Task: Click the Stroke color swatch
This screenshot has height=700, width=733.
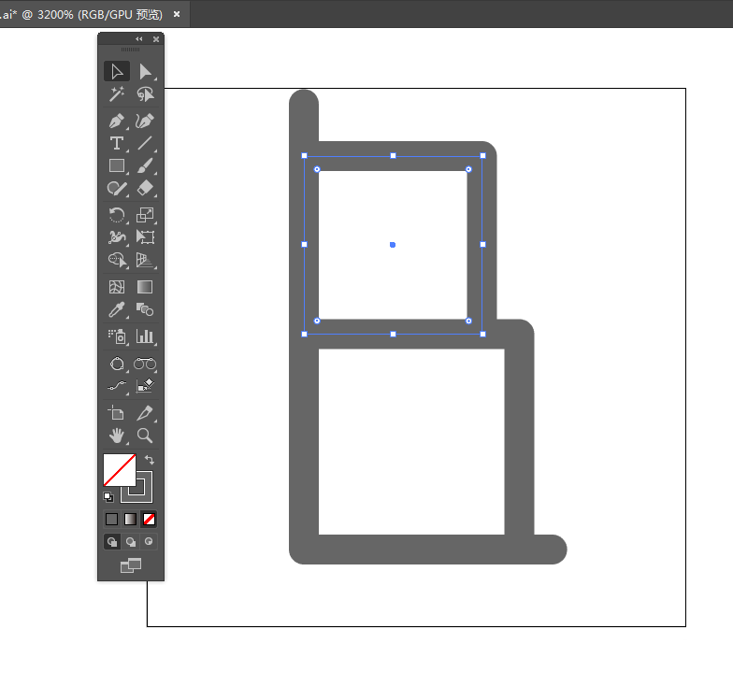Action: click(x=144, y=495)
